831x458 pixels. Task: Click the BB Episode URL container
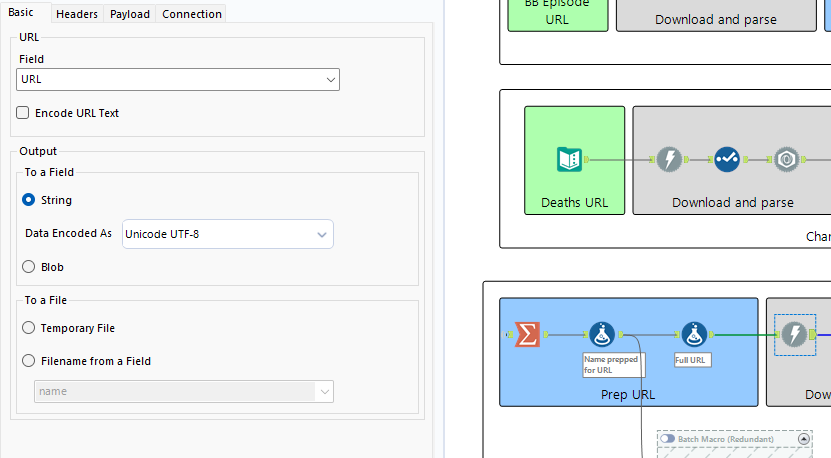558,15
